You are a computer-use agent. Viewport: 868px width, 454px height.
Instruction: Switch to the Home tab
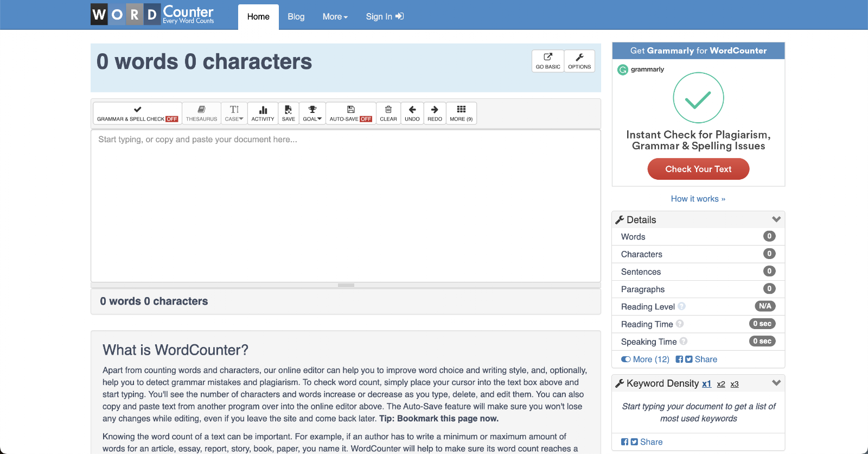pyautogui.click(x=258, y=17)
